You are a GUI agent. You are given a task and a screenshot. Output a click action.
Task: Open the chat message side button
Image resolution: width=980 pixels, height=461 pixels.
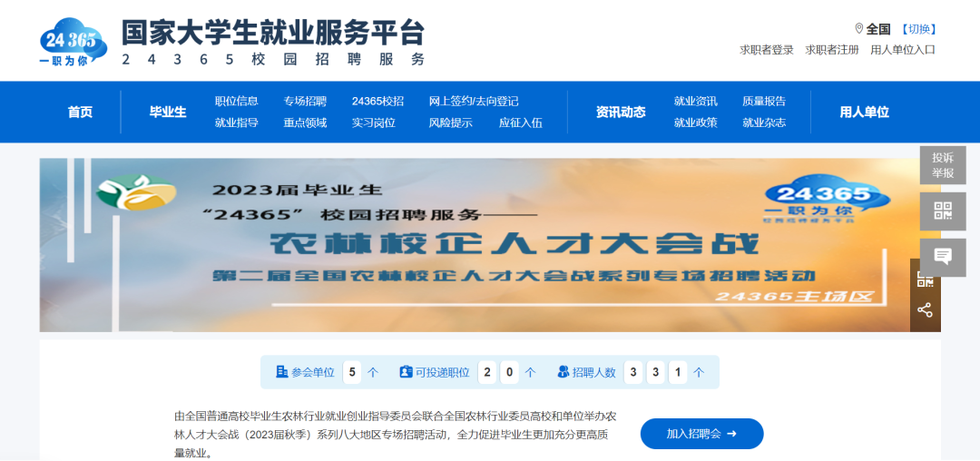click(x=942, y=258)
